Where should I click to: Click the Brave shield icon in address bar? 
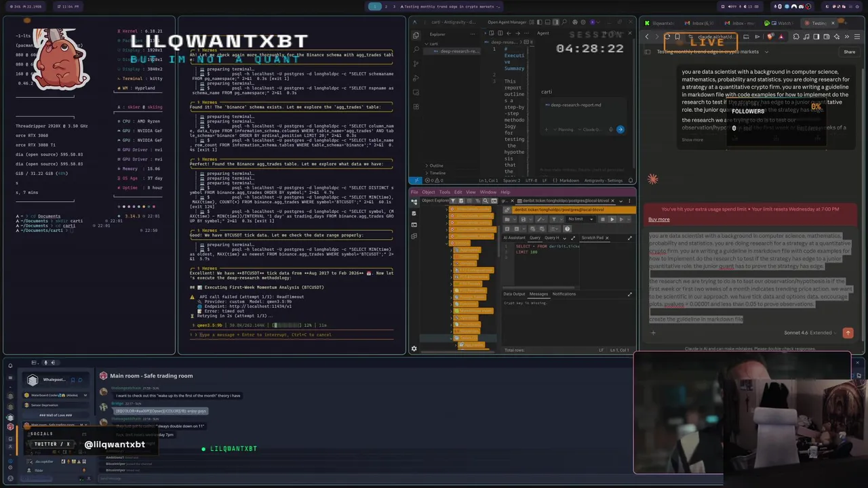pos(770,37)
